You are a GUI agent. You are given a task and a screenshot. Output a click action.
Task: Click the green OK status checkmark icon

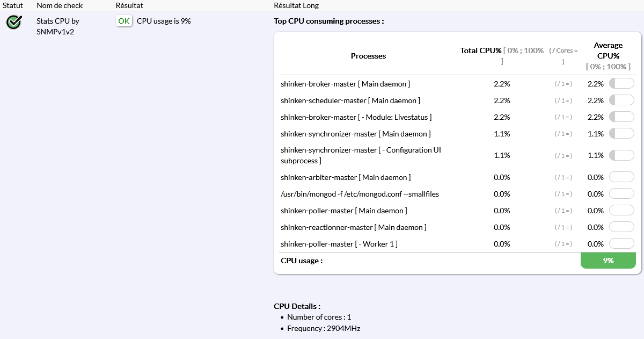point(14,22)
